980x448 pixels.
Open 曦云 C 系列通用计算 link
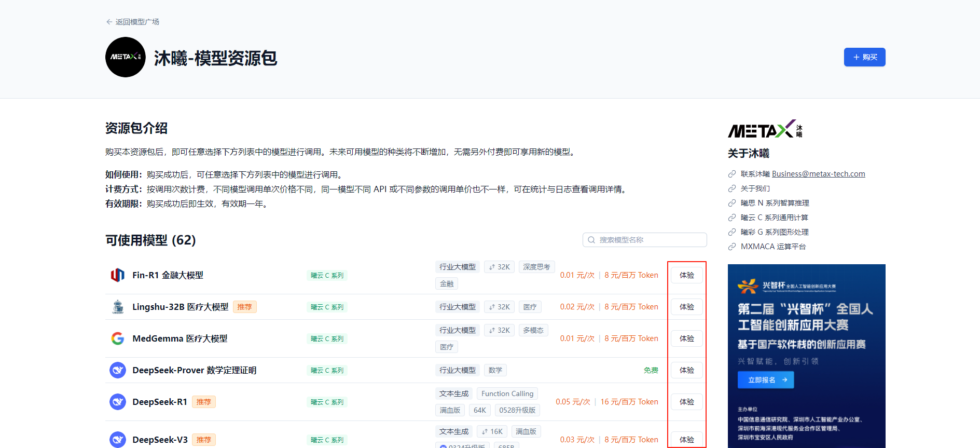774,218
